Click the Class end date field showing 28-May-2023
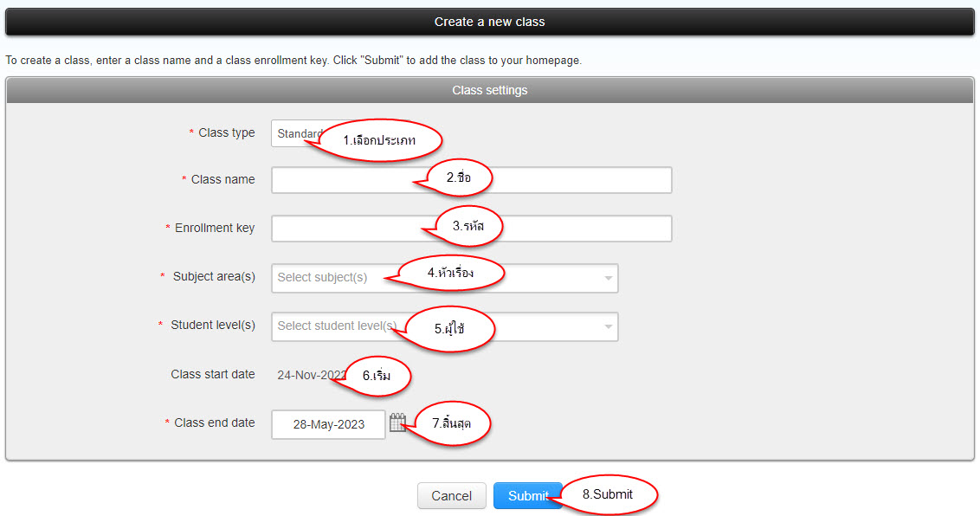 [328, 424]
